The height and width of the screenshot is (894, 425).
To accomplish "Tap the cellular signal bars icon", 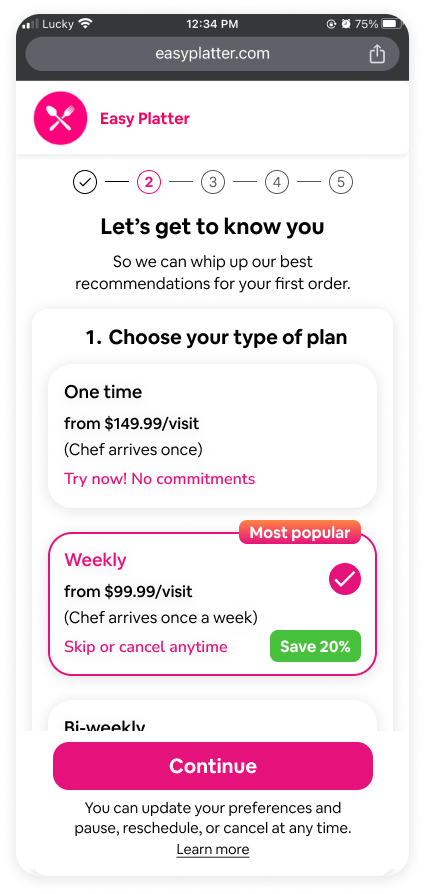I will [x=30, y=24].
